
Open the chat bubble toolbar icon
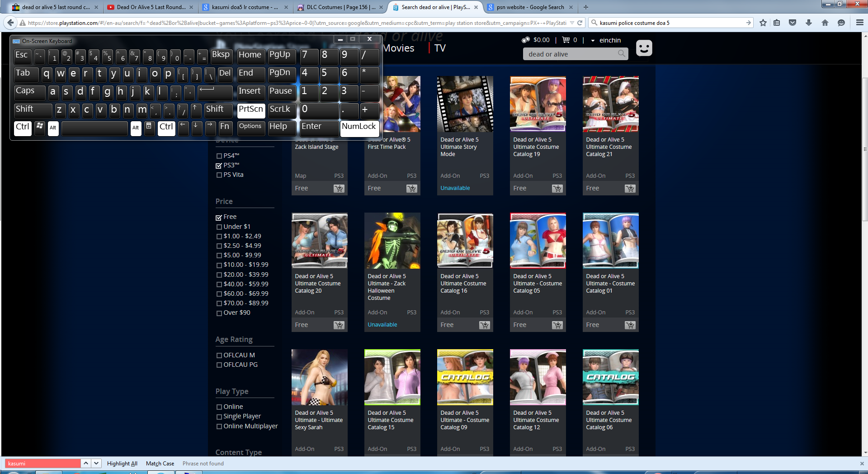pyautogui.click(x=841, y=23)
